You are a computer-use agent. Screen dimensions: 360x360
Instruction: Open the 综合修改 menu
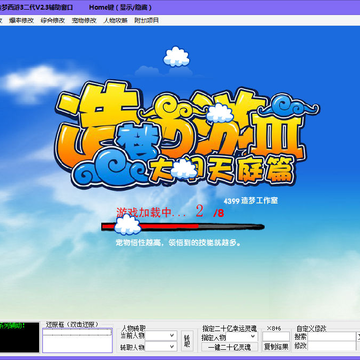click(x=53, y=20)
